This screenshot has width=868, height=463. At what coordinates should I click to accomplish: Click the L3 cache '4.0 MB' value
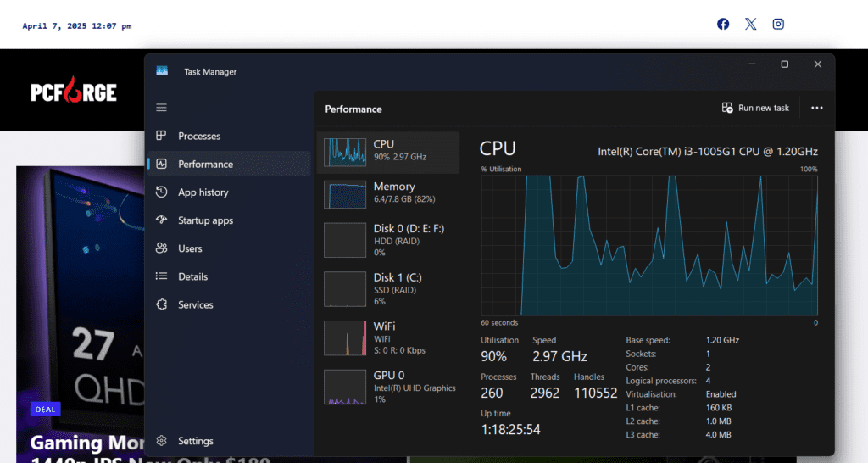click(719, 435)
